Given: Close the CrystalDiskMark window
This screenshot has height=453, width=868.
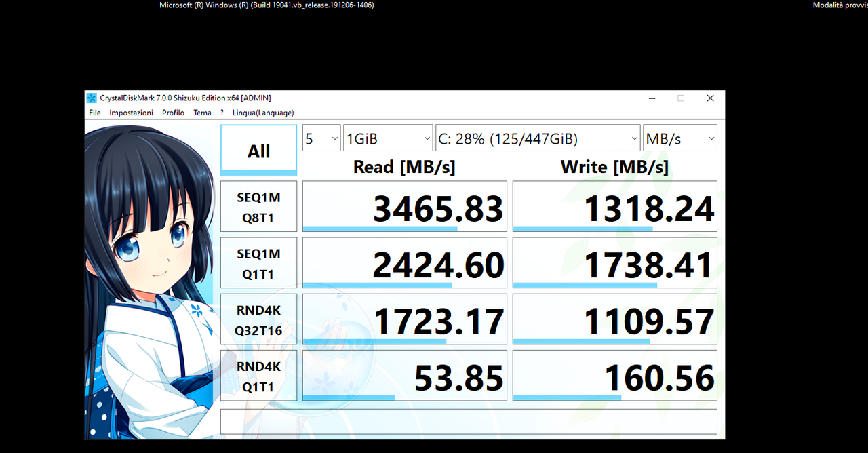Looking at the screenshot, I should (x=710, y=98).
